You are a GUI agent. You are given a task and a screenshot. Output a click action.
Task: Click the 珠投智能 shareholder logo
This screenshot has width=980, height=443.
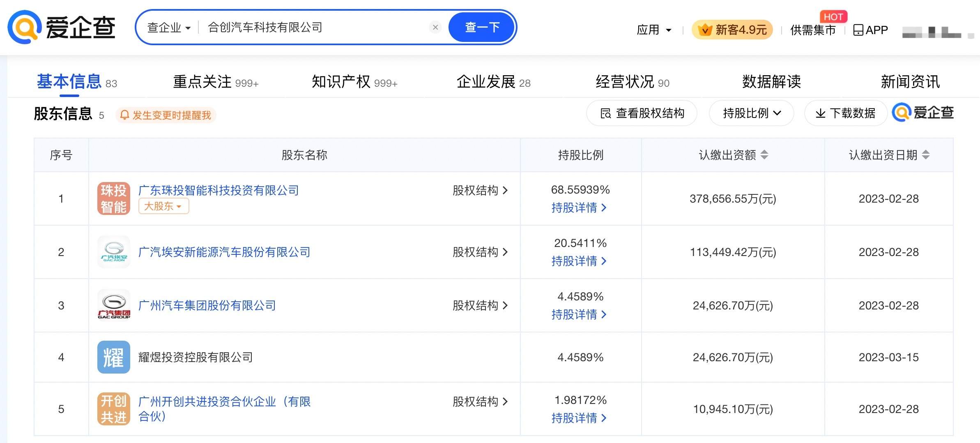coord(114,198)
